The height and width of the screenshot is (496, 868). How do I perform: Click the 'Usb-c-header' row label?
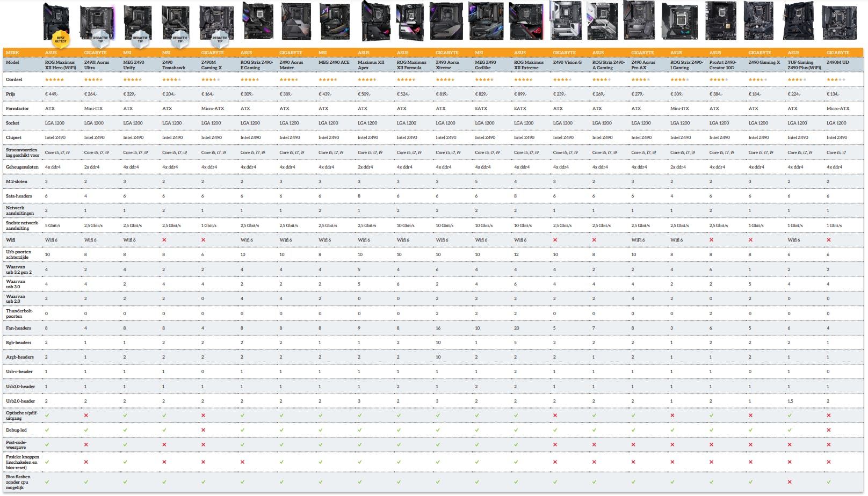19,371
